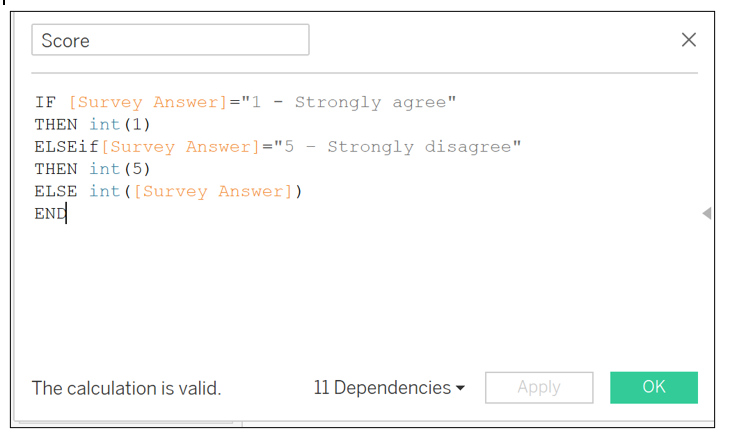Expand the function list side arrow
733x444 pixels.
[706, 213]
